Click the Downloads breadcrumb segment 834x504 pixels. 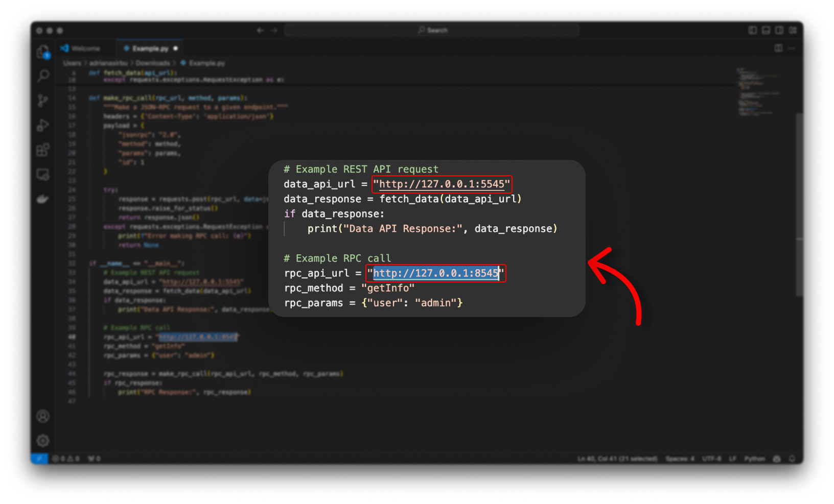coord(152,63)
